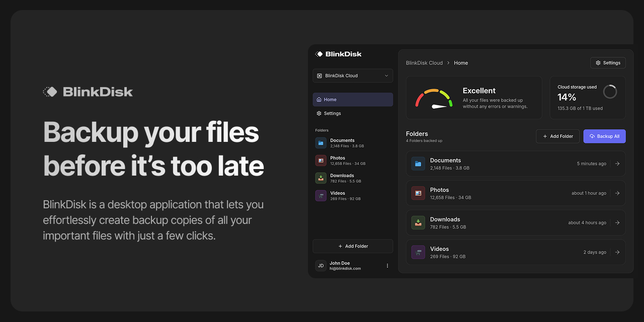
Task: Open the arrow on the Videos card
Action: (617, 252)
